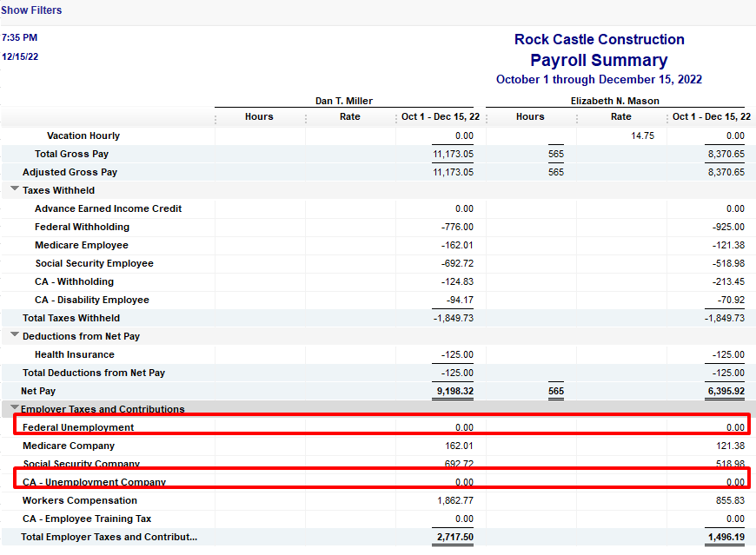
Task: Select CA - Employee Training Tax row label
Action: point(87,519)
